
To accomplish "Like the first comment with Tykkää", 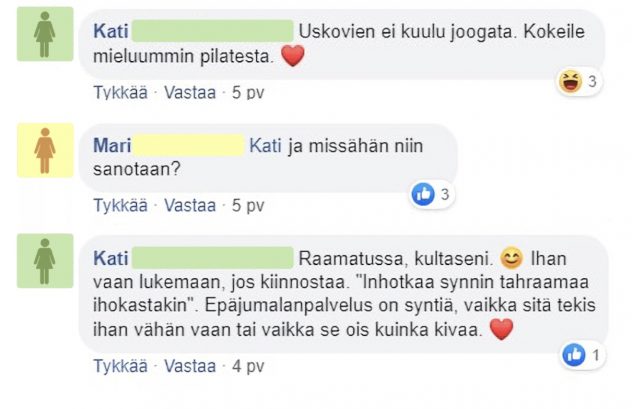I will click(x=120, y=92).
